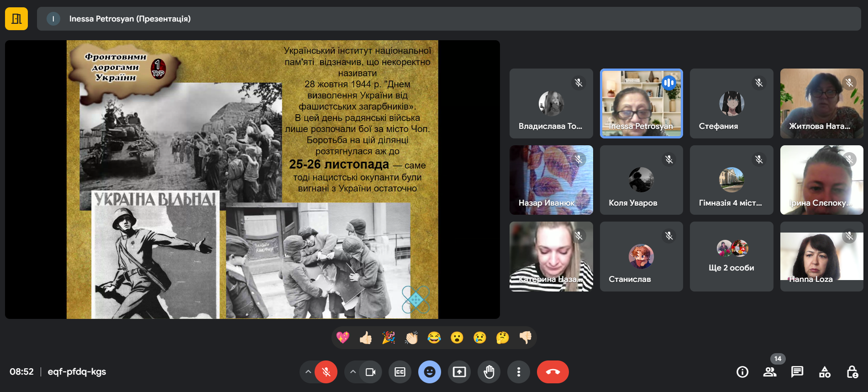The height and width of the screenshot is (392, 868).
Task: Send the thumbs up reaction
Action: (365, 338)
